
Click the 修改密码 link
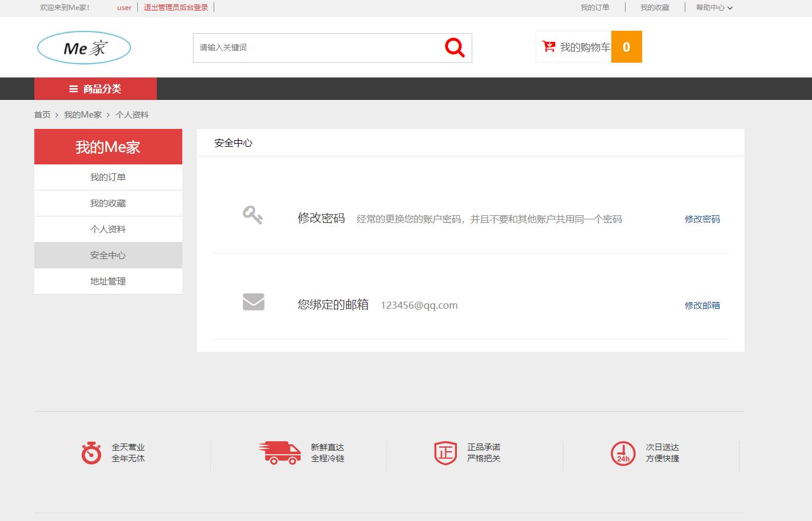point(702,219)
